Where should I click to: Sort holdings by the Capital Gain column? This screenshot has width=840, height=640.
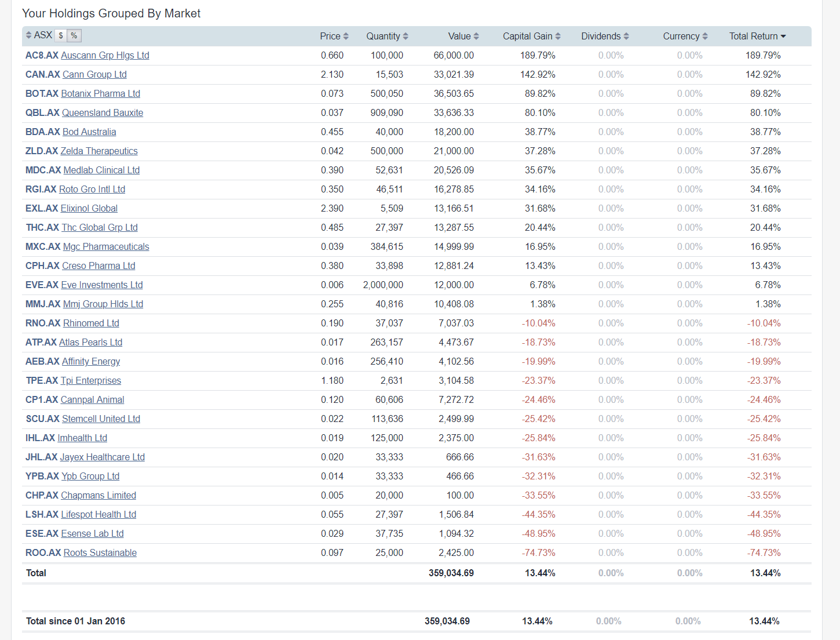tap(532, 36)
